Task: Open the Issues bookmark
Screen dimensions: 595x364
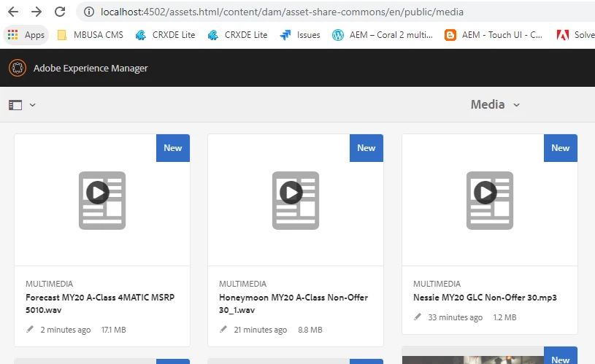Action: [300, 35]
